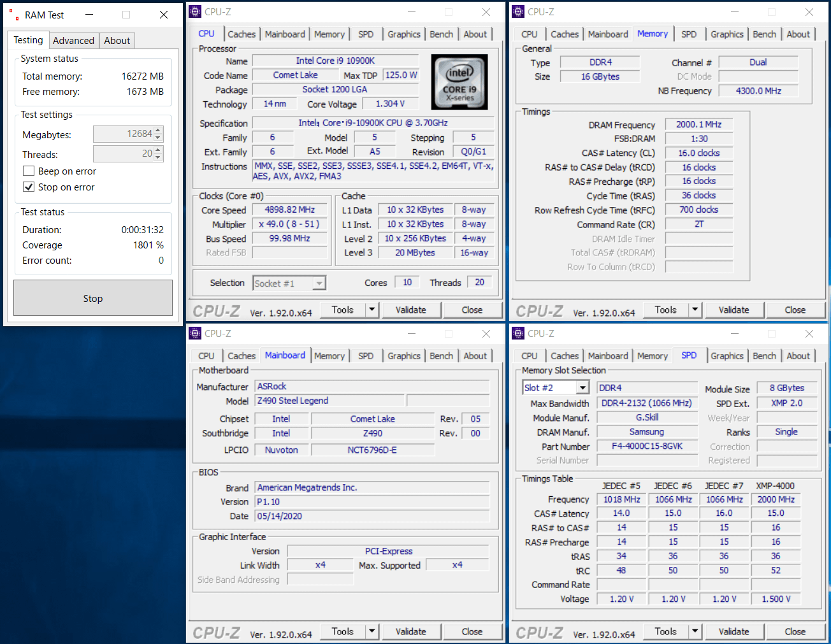831x644 pixels.
Task: Click the Module Manuf. value G.Skill
Action: (647, 417)
